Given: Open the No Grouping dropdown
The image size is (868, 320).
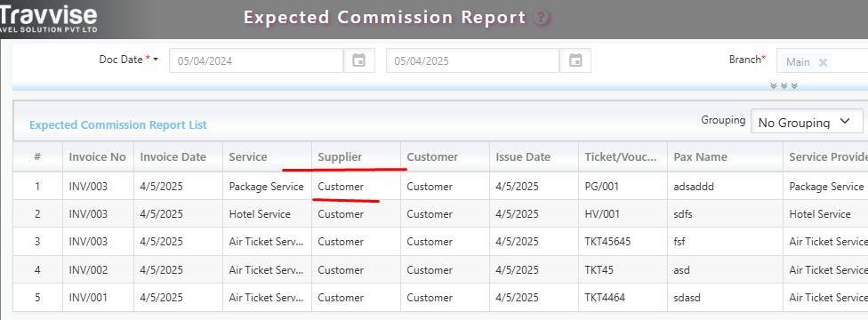Looking at the screenshot, I should point(807,122).
